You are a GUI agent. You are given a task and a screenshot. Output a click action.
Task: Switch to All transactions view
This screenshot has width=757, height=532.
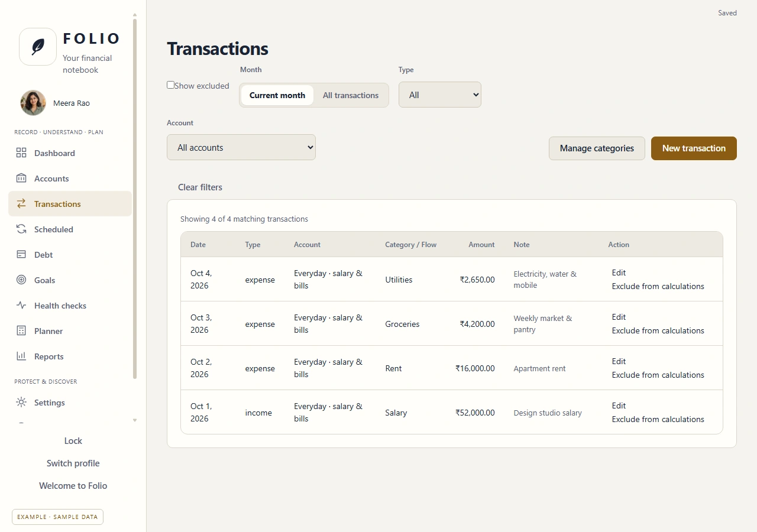click(351, 95)
